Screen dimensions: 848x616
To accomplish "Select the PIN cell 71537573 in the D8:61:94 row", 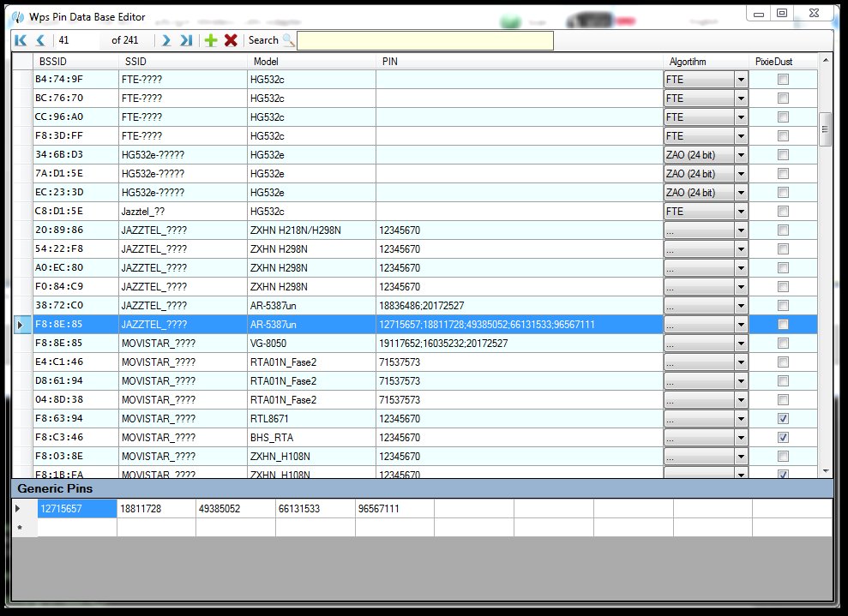I will pyautogui.click(x=520, y=381).
